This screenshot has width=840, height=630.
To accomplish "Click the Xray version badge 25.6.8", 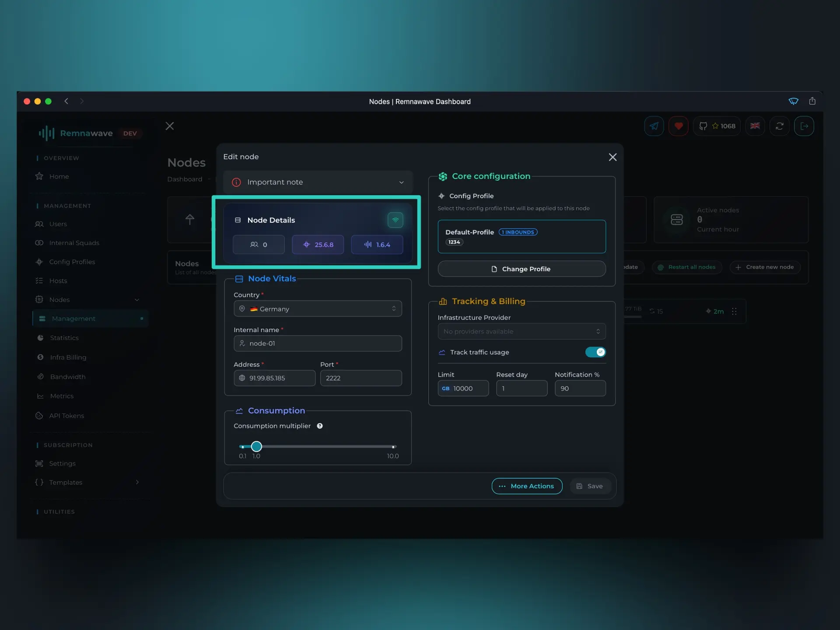I will [318, 245].
